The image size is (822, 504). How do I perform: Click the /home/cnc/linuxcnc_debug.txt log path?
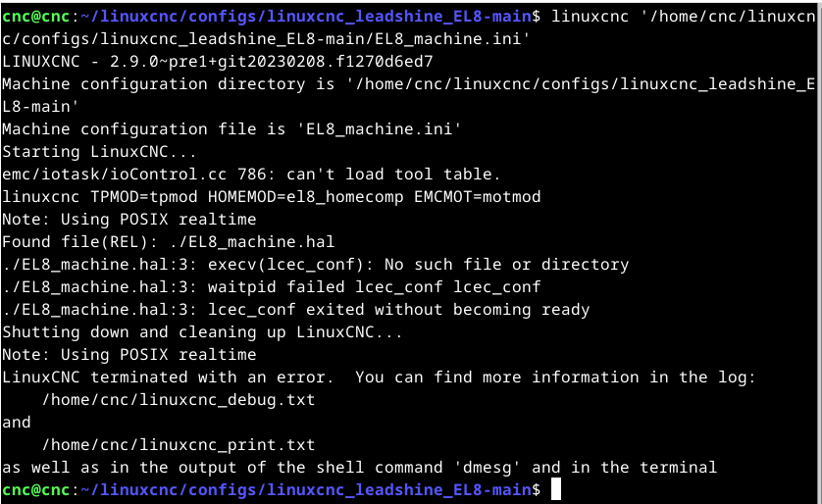click(x=179, y=400)
